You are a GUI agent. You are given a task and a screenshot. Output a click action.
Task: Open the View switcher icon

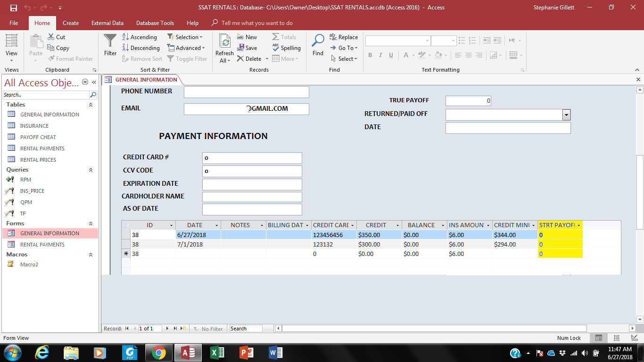tap(11, 41)
